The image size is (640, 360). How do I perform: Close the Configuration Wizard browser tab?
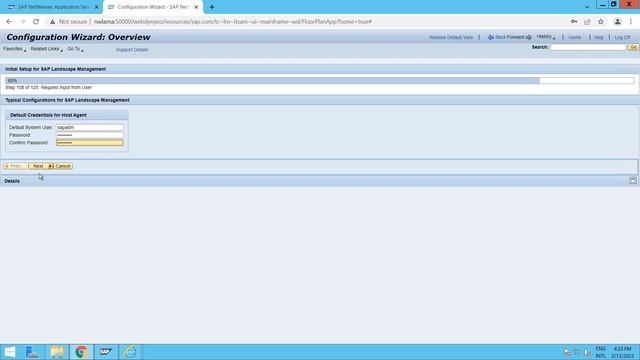(196, 7)
